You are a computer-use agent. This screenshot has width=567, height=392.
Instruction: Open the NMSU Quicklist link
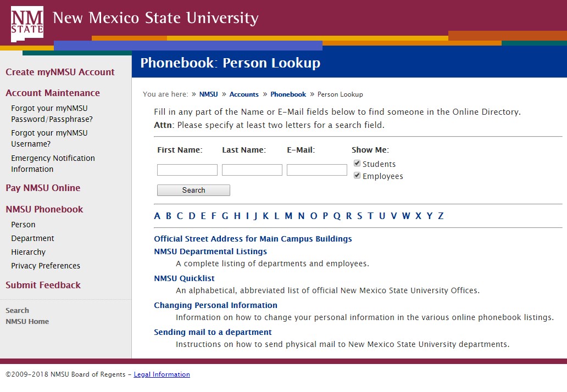(x=185, y=278)
